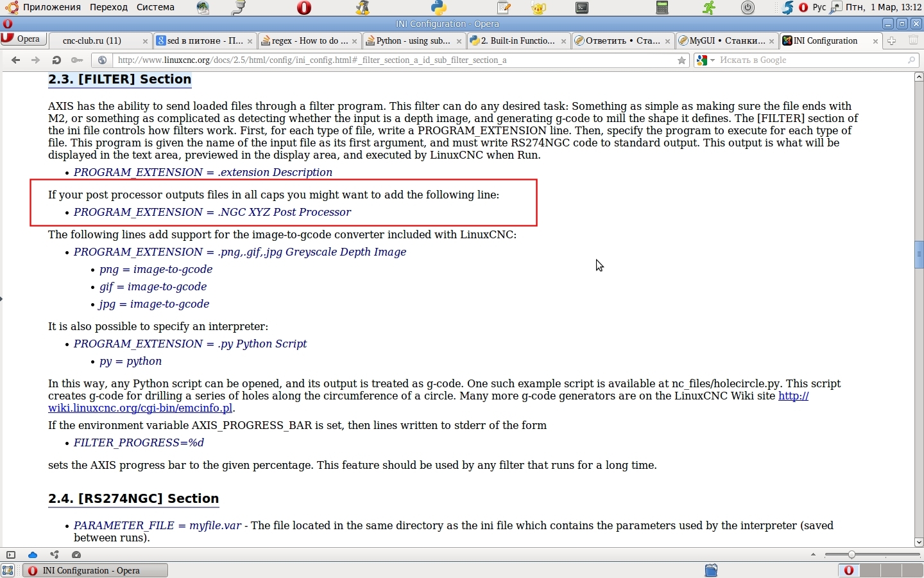The height and width of the screenshot is (578, 924).
Task: Launch Python from the top panel
Action: [x=439, y=8]
